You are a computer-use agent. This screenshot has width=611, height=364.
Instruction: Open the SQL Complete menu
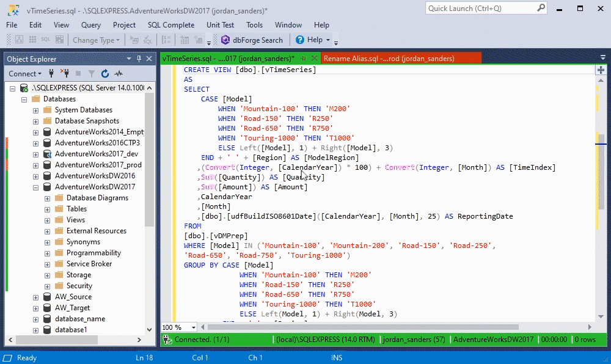(171, 25)
